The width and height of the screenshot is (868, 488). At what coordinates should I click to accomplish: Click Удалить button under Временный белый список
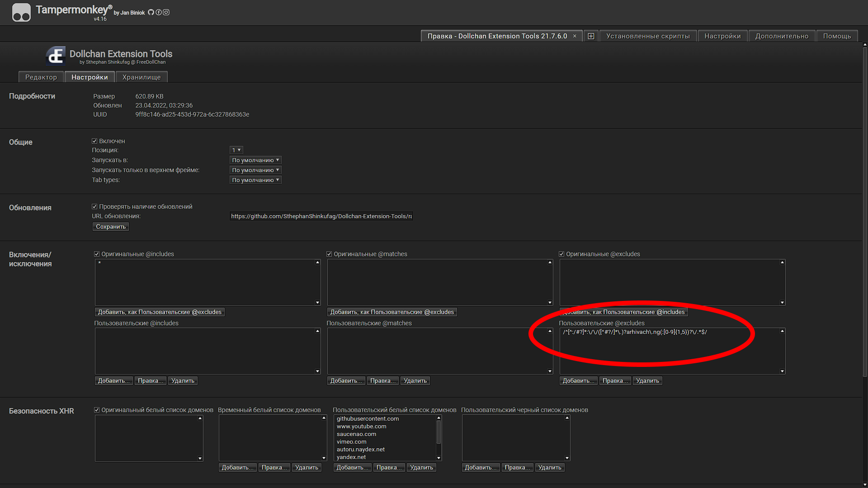307,467
